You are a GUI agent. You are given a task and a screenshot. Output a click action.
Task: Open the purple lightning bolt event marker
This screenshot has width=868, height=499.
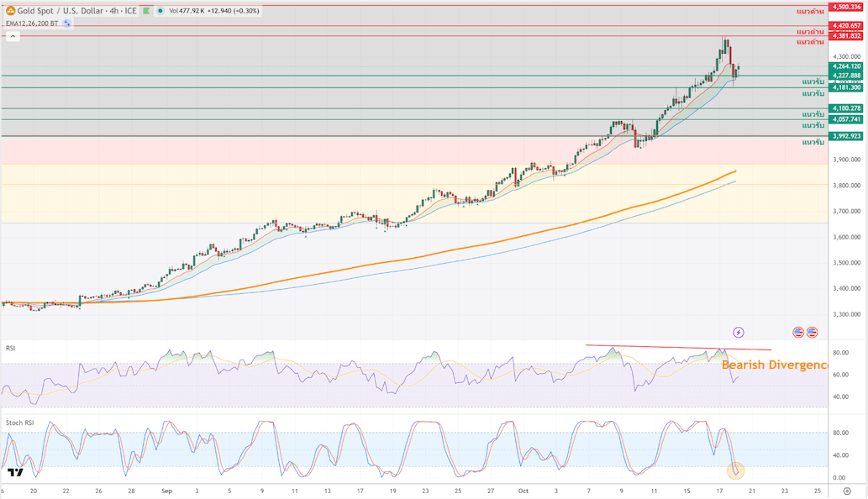[739, 333]
